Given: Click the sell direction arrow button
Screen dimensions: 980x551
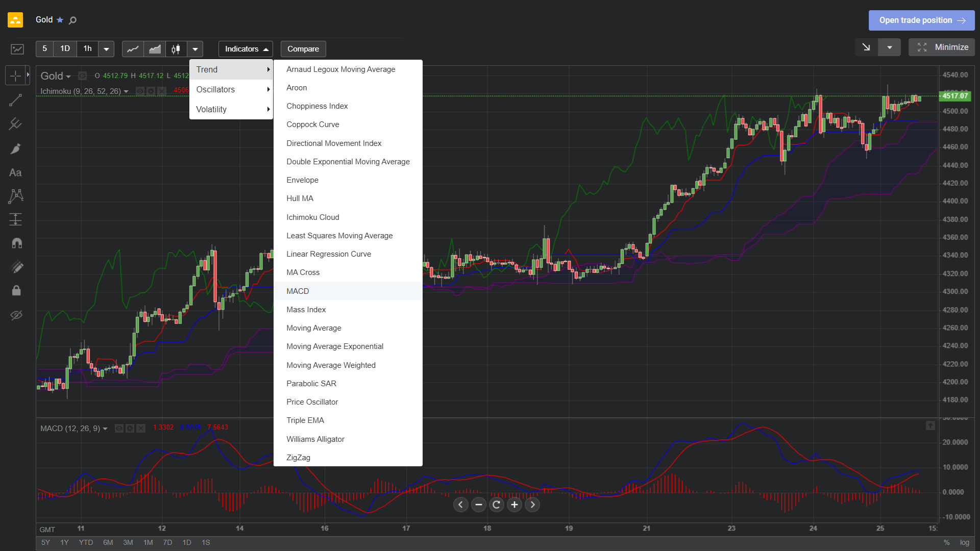Looking at the screenshot, I should pyautogui.click(x=866, y=47).
